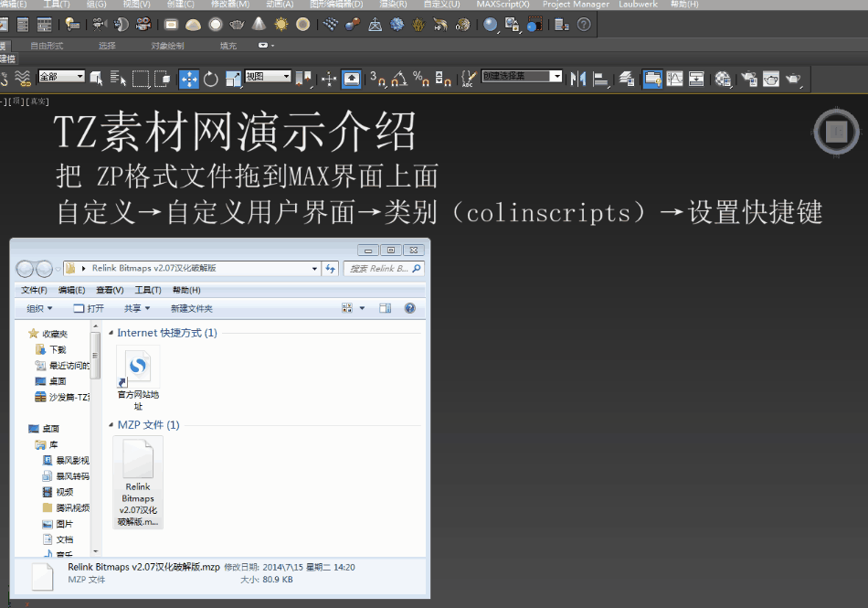Image resolution: width=868 pixels, height=608 pixels.
Task: Click the Bind to Space Warp icon
Action: click(22, 80)
